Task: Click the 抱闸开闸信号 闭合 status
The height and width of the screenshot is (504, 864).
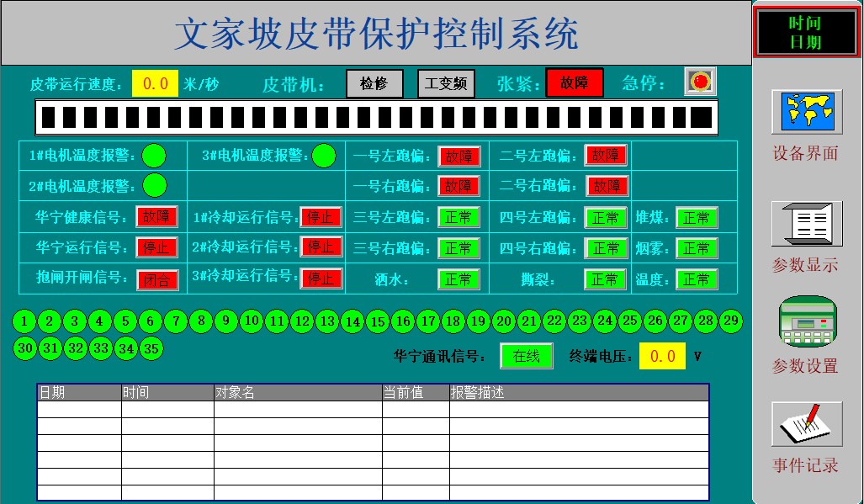Action: [157, 280]
